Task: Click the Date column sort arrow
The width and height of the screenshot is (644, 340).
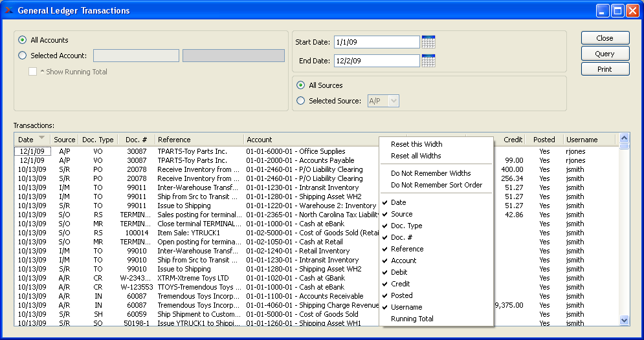Action: click(x=42, y=138)
